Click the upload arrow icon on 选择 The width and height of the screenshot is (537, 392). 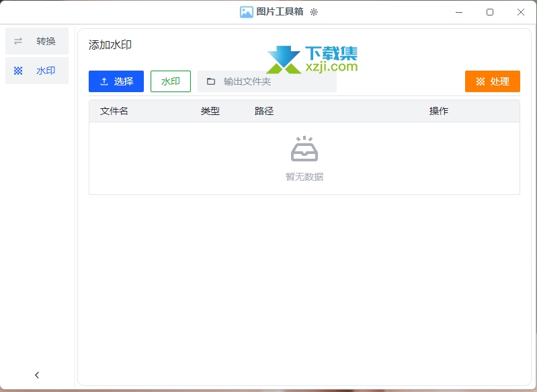104,81
